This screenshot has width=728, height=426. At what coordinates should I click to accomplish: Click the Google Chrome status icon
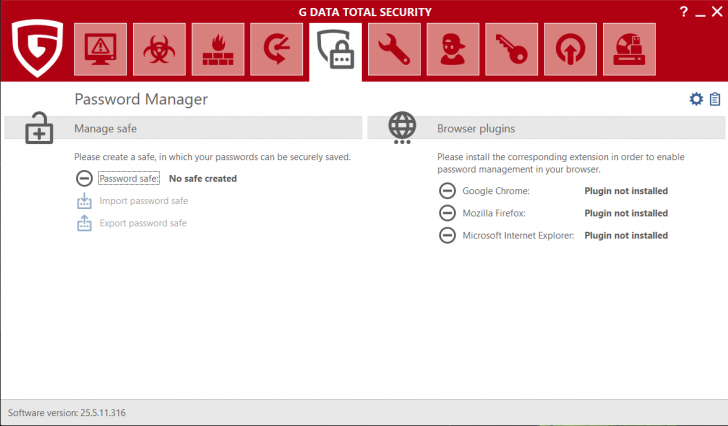click(447, 190)
